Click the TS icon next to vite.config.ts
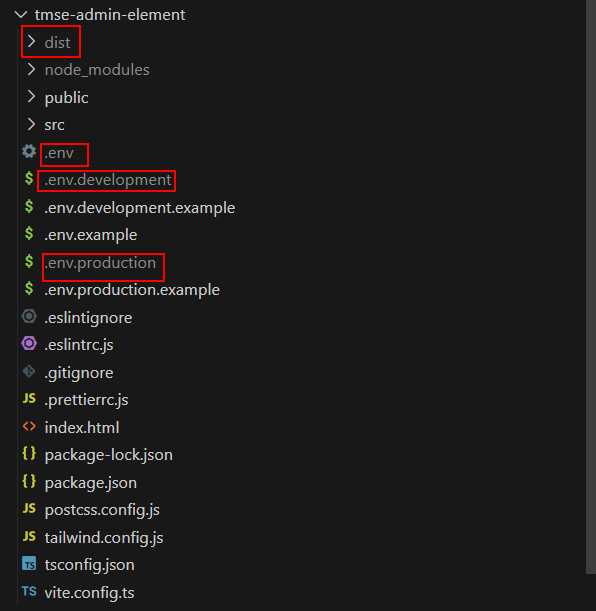Image resolution: width=596 pixels, height=611 pixels. (29, 592)
